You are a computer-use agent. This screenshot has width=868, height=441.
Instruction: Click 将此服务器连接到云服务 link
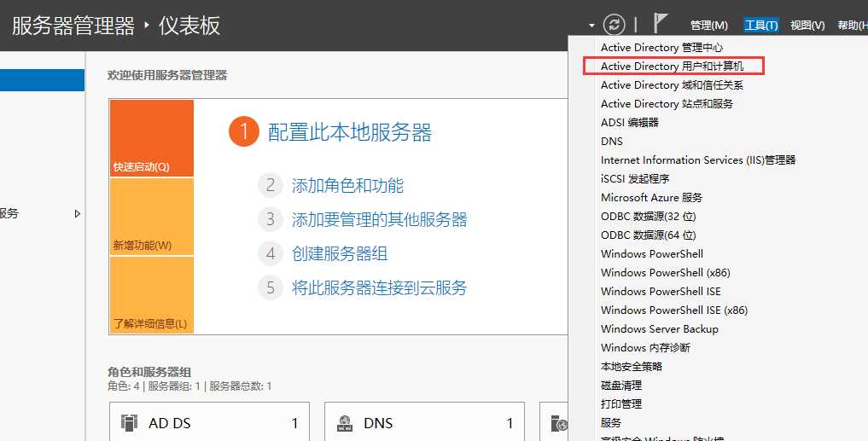tap(379, 287)
